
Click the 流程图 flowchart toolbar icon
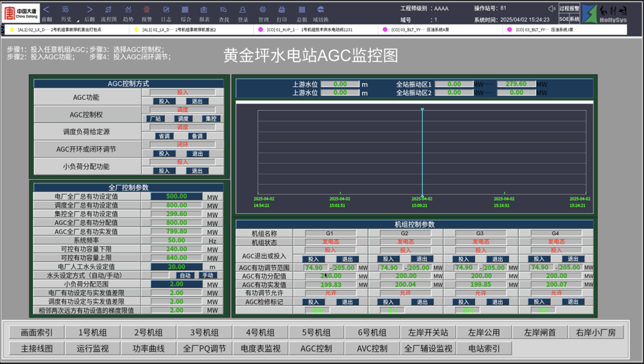tap(108, 10)
